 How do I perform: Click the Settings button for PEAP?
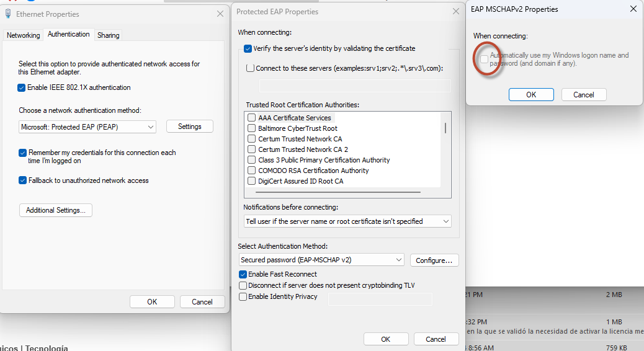coord(190,127)
